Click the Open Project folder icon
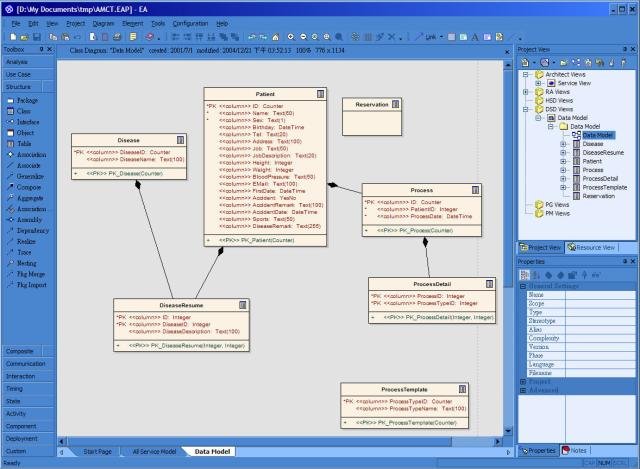 pos(24,37)
